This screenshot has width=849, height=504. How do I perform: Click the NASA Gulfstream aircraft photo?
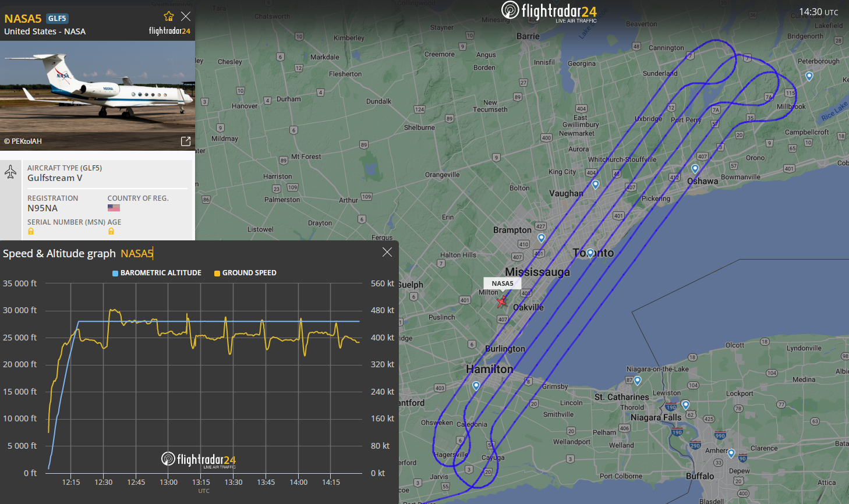pos(97,96)
